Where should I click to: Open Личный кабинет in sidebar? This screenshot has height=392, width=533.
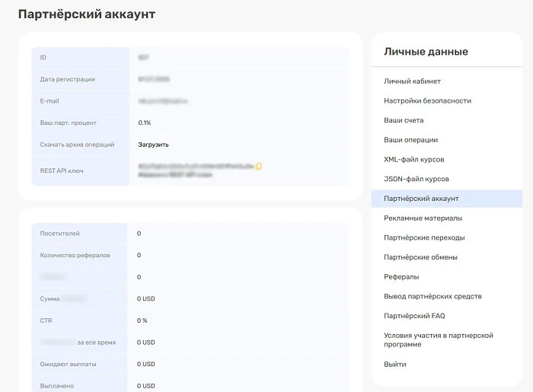pos(412,81)
